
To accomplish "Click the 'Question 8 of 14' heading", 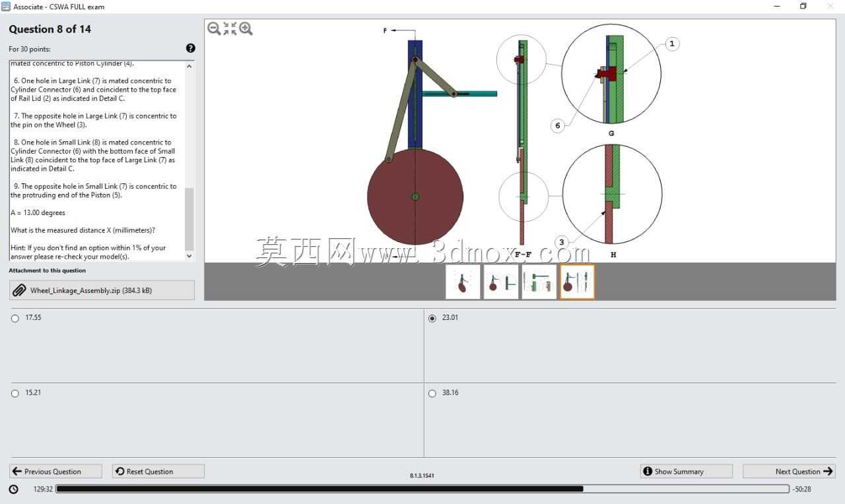I will click(x=50, y=29).
